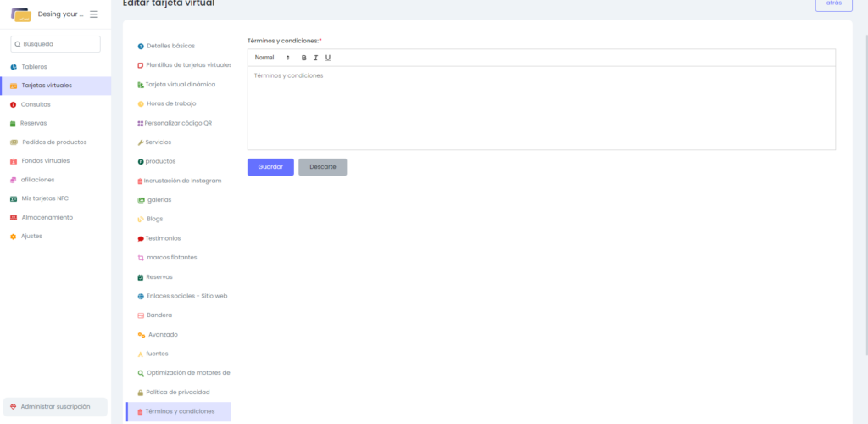
Task: Open the Normal text style dropdown
Action: tap(272, 58)
